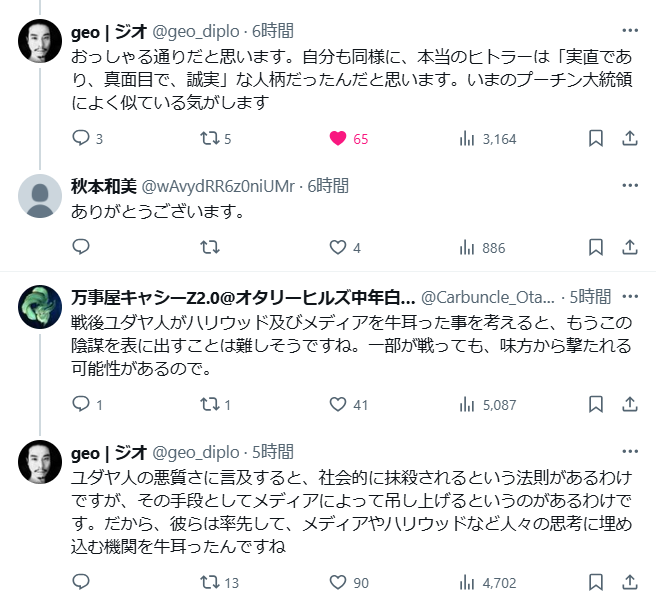The image size is (656, 597).
Task: Reply to 秋本和美's tweet
Action: pyautogui.click(x=82, y=247)
